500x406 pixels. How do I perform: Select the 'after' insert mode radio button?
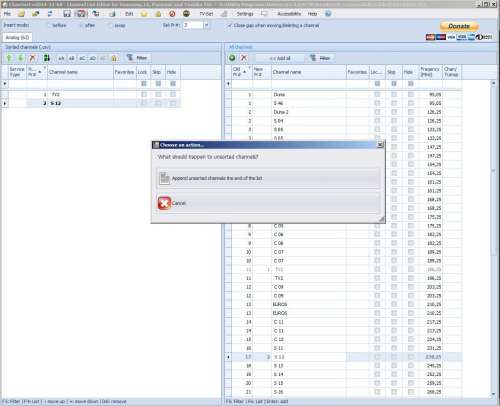pos(81,25)
